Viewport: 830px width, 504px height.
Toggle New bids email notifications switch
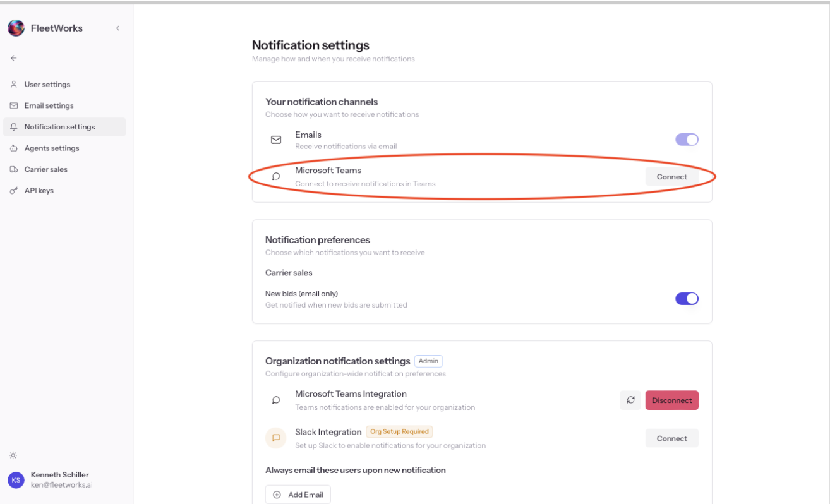coord(687,299)
